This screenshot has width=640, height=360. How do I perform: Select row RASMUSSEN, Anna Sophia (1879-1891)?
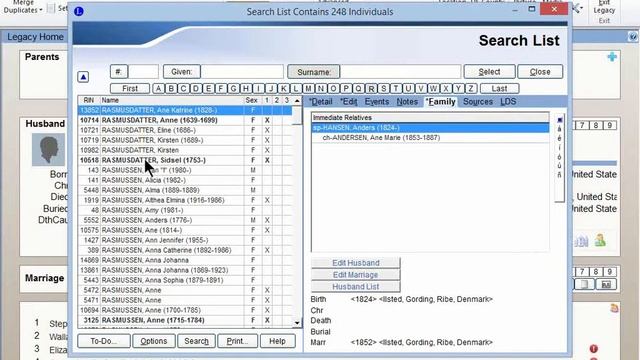point(185,280)
